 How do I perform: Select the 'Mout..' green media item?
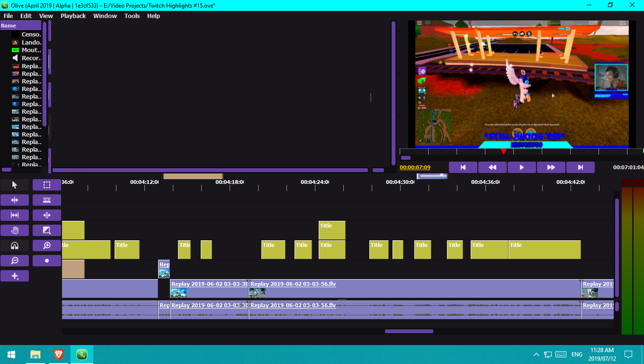(27, 50)
